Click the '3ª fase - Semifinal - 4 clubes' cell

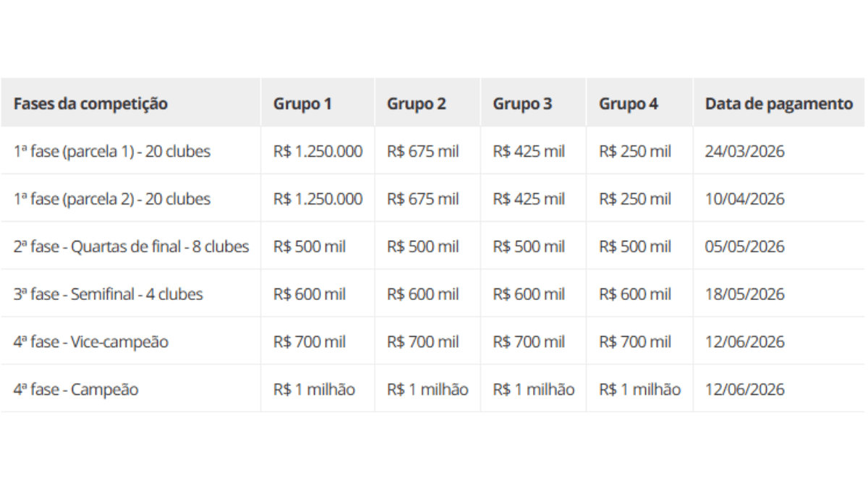click(x=108, y=294)
